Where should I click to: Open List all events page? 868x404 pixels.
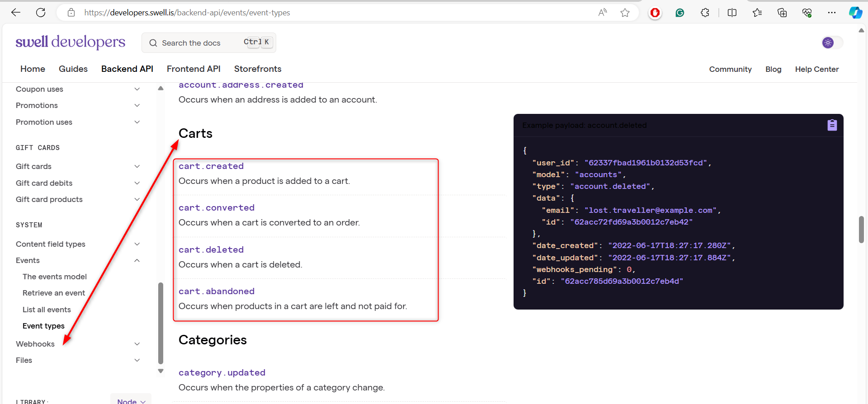(47, 310)
